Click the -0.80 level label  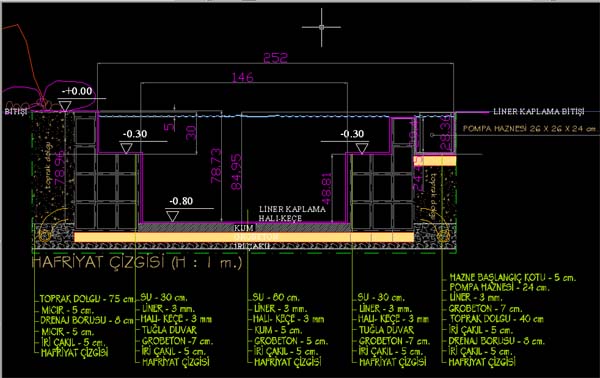tap(181, 201)
